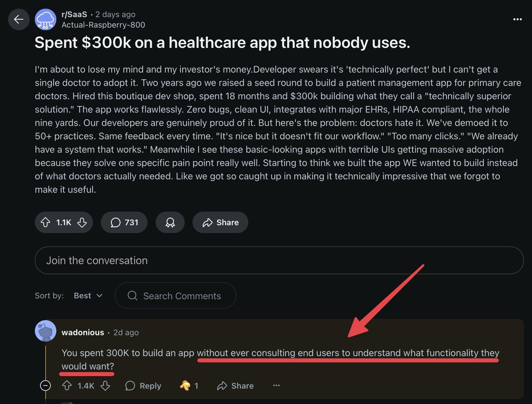
Task: Click the 1.4K comment vote count
Action: pyautogui.click(x=86, y=386)
